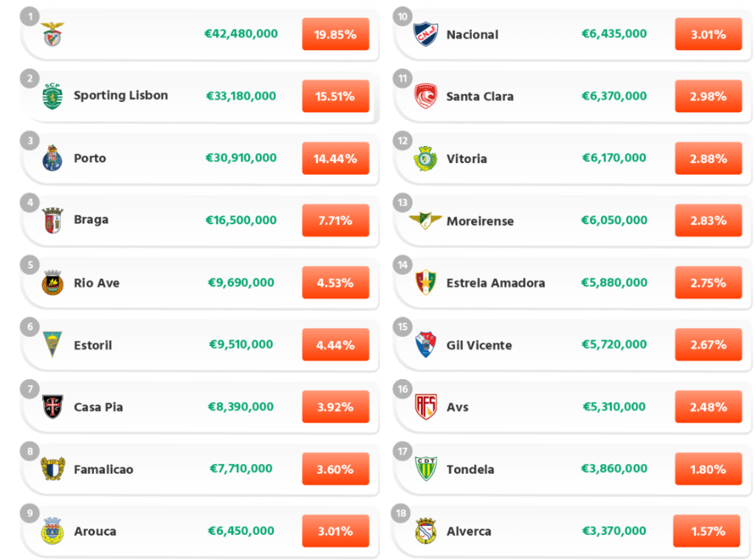Click the Tondela club crest
The image size is (756, 560).
[425, 469]
